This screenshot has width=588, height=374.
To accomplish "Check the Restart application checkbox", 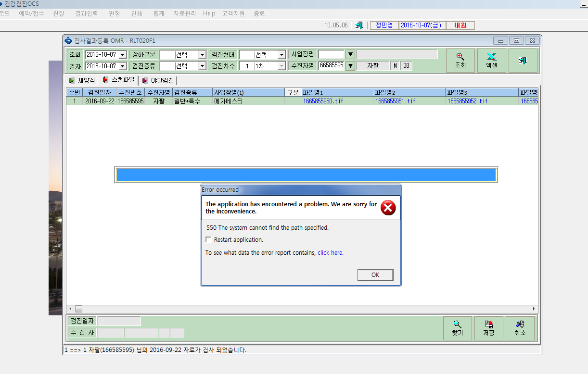I will [208, 239].
